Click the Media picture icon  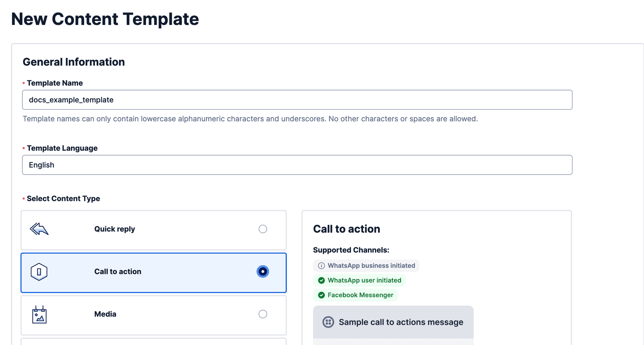pyautogui.click(x=39, y=314)
